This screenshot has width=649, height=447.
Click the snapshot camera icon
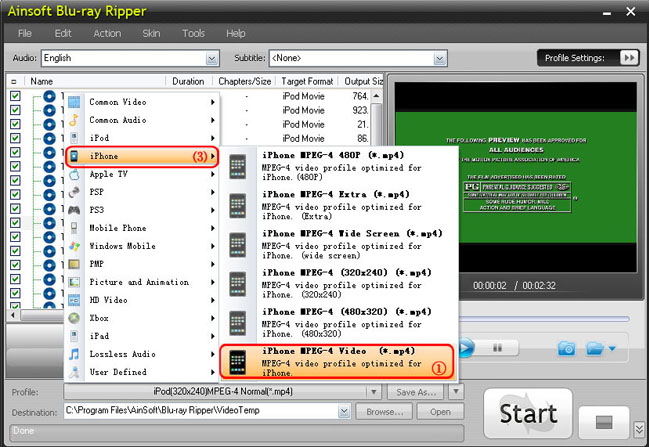(x=566, y=348)
